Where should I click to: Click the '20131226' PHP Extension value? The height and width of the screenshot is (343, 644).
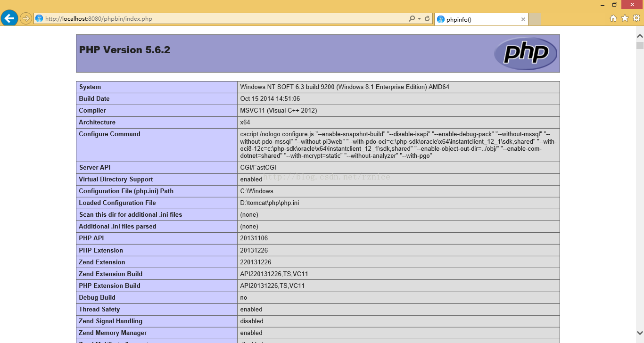pos(254,251)
